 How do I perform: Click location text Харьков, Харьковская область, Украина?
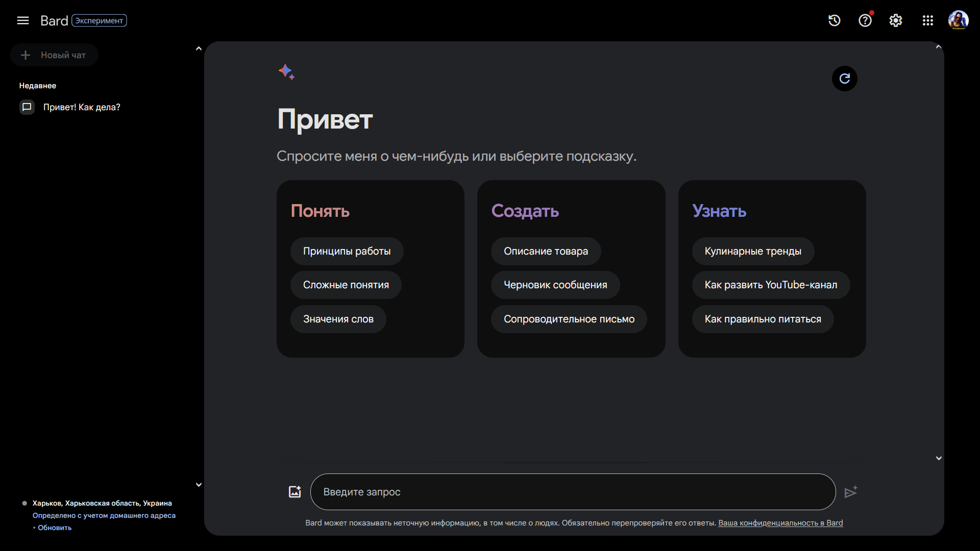coord(102,503)
